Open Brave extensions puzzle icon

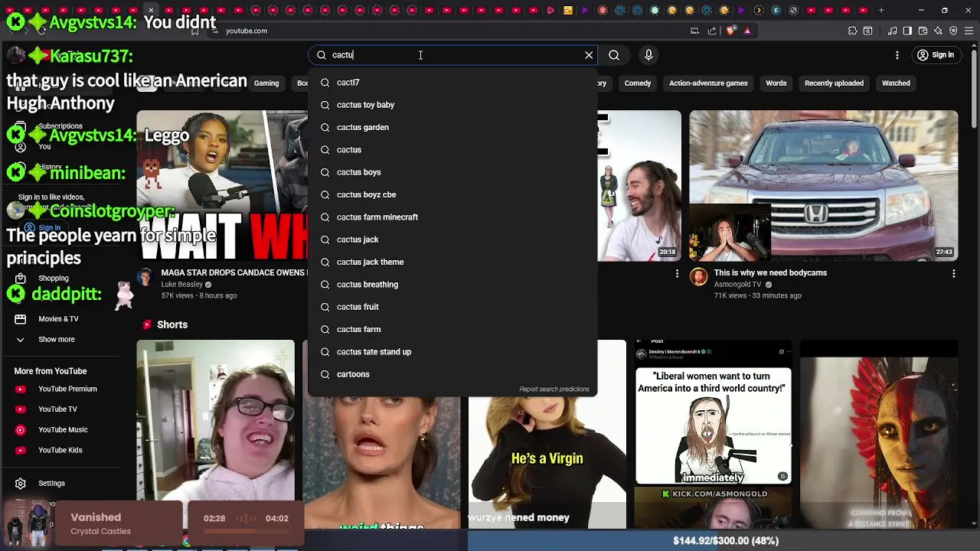click(852, 31)
